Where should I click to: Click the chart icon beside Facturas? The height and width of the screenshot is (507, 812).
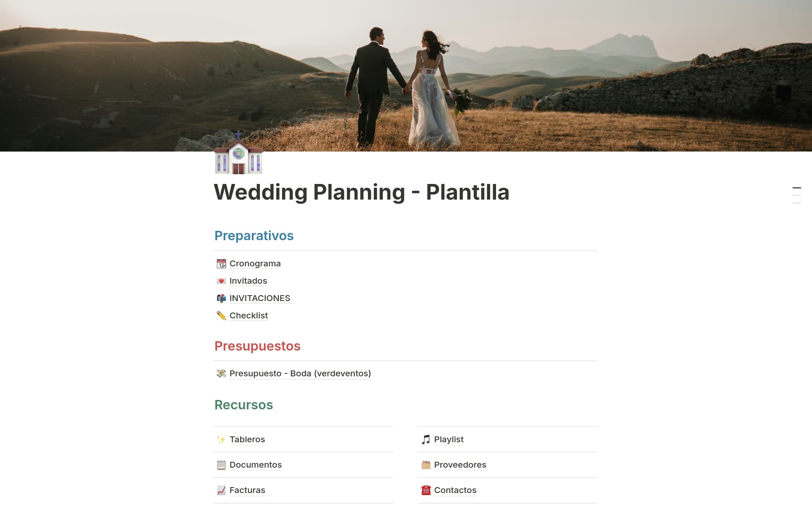pos(221,491)
